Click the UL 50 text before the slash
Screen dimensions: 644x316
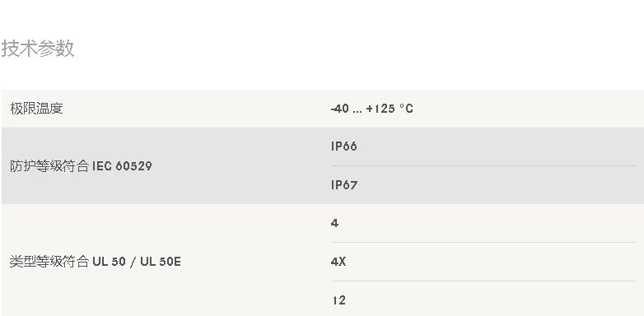tap(109, 262)
